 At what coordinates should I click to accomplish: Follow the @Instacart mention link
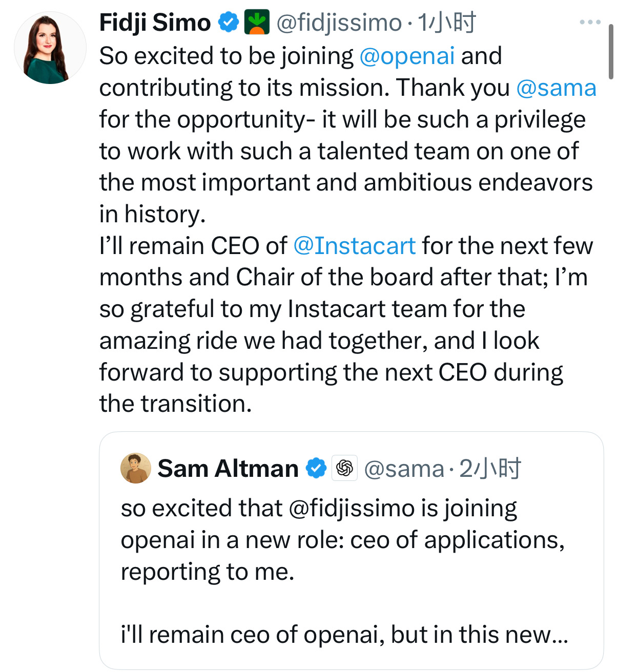coord(354,246)
